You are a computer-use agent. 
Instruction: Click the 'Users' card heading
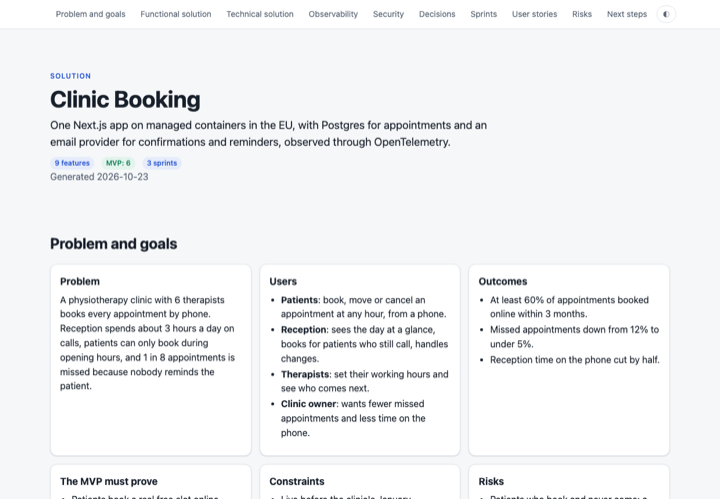(x=283, y=281)
